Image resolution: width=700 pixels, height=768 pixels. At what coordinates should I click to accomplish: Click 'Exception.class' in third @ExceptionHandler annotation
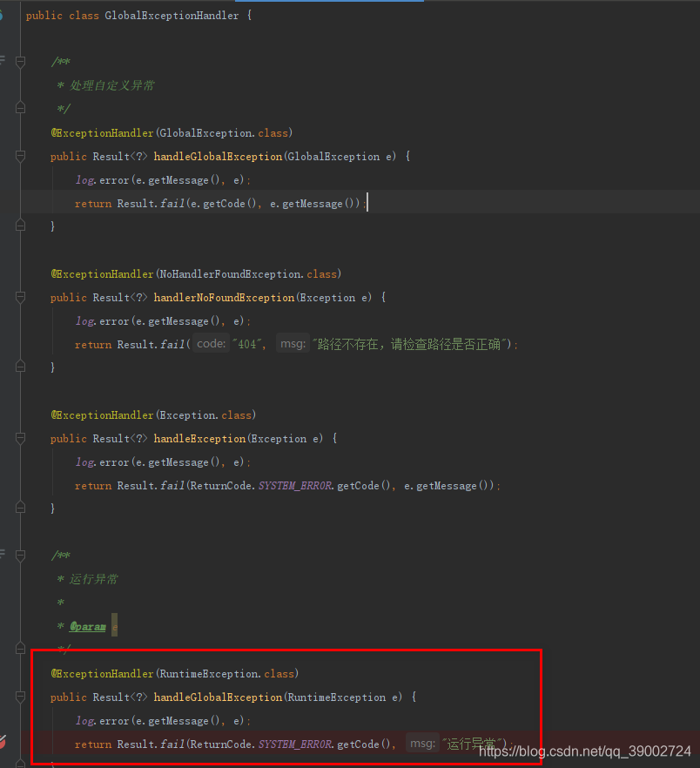pos(205,415)
